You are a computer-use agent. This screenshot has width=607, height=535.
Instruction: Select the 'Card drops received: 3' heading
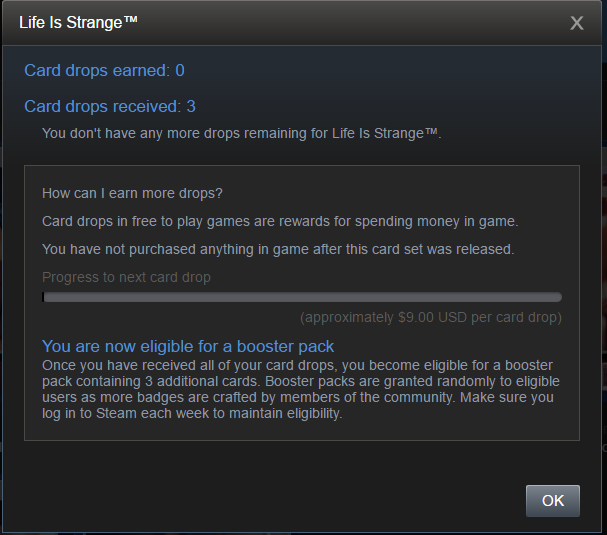point(110,106)
